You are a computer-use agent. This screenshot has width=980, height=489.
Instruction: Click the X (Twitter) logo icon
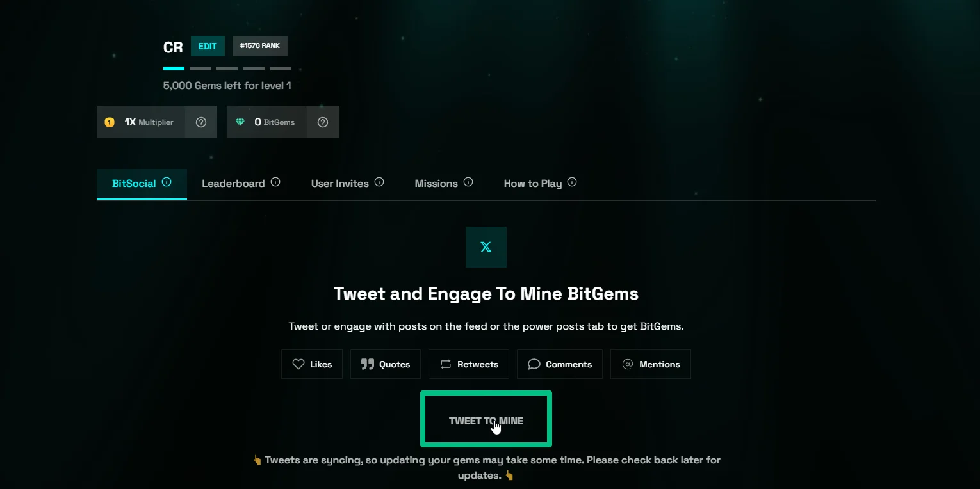(486, 247)
